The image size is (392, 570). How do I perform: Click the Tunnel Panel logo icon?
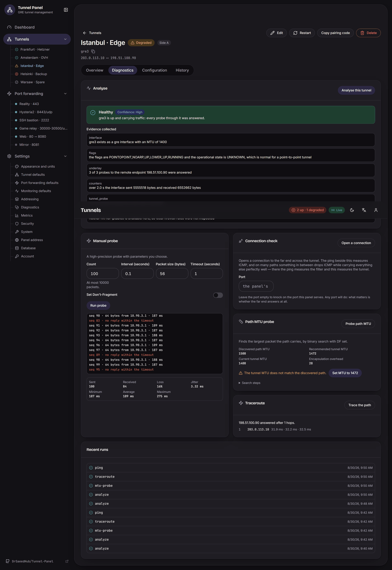10,10
